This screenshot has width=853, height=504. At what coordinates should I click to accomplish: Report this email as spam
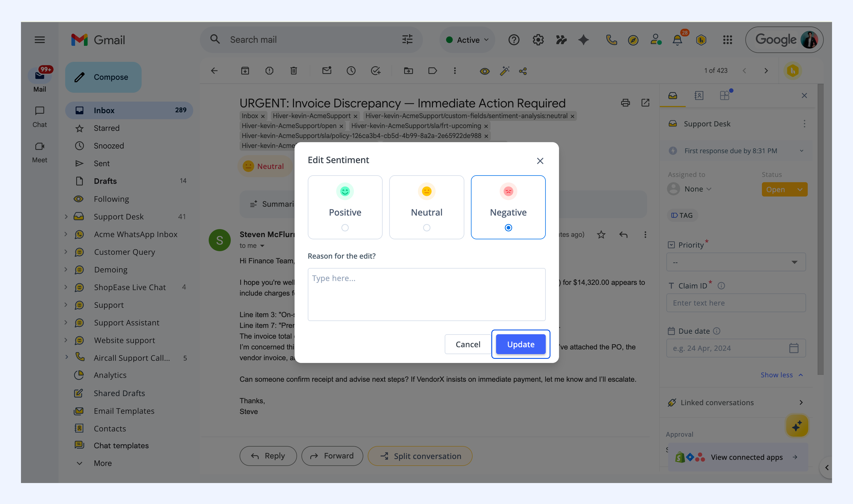click(x=269, y=71)
